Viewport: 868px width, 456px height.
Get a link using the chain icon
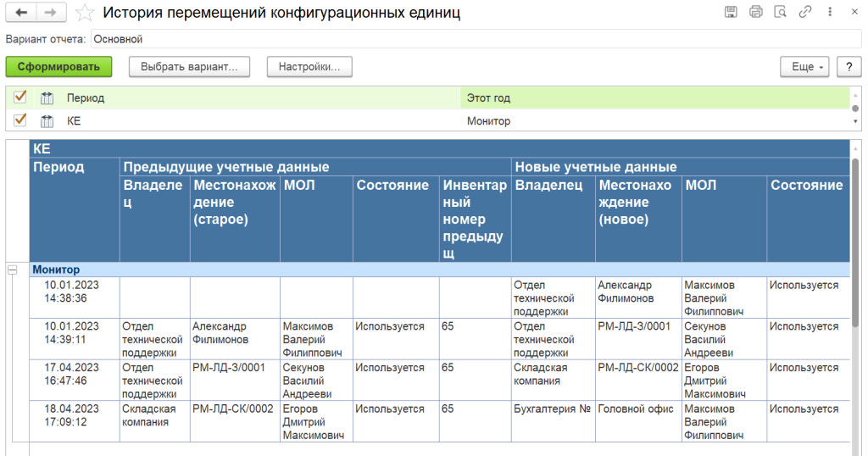point(805,12)
